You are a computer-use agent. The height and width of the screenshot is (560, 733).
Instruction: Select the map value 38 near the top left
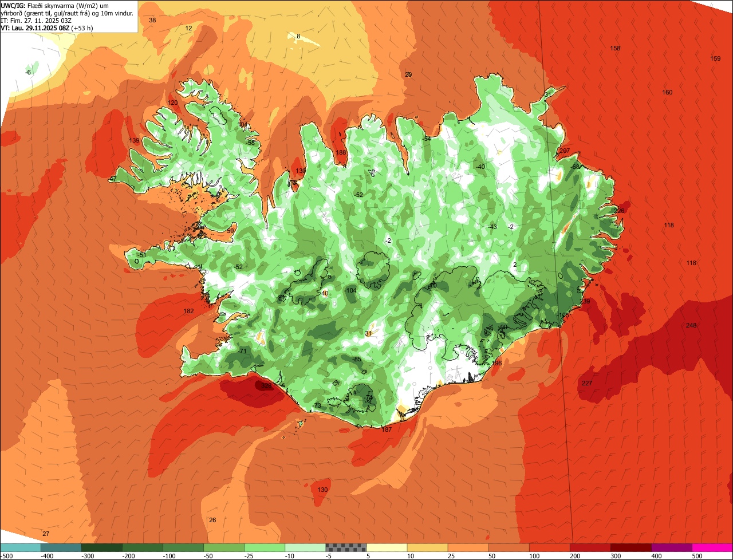point(152,20)
